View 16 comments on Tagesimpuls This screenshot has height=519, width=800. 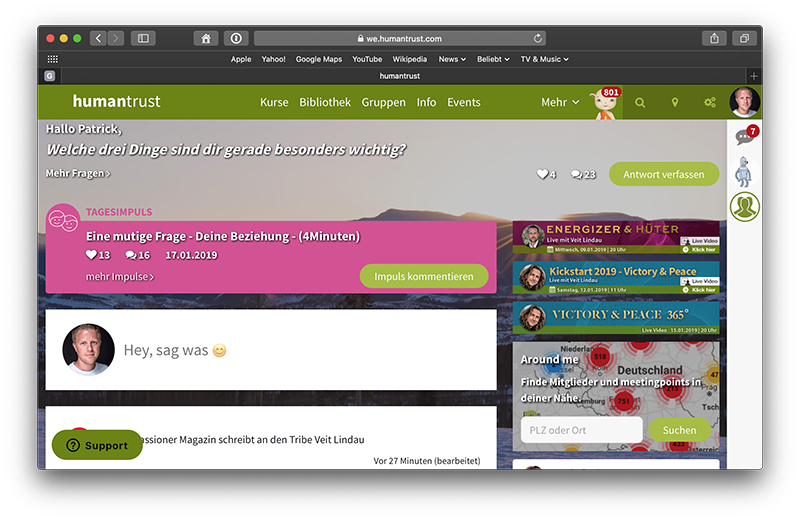[x=138, y=255]
